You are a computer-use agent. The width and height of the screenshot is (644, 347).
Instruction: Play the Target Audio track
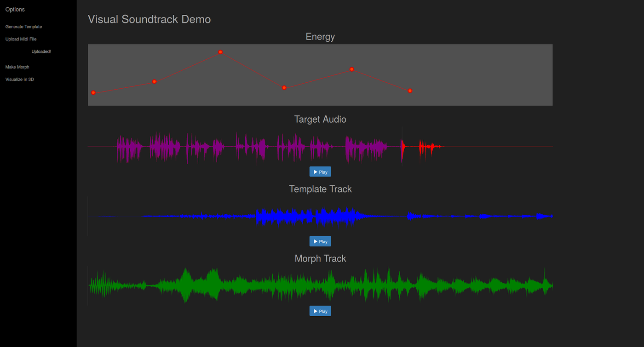point(320,172)
